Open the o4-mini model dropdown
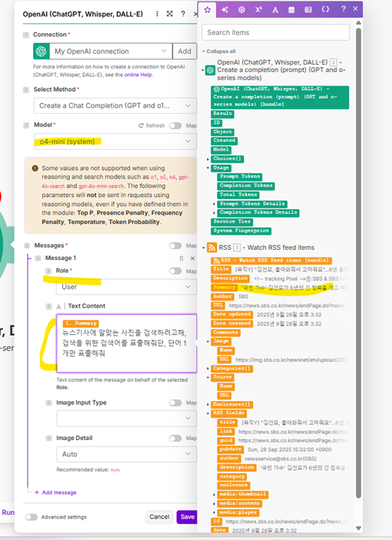Viewport: 392px width, 540px height. pyautogui.click(x=115, y=142)
